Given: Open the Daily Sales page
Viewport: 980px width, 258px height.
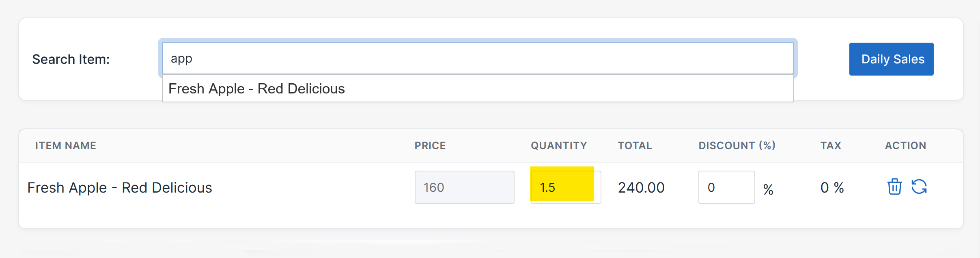Looking at the screenshot, I should [891, 59].
